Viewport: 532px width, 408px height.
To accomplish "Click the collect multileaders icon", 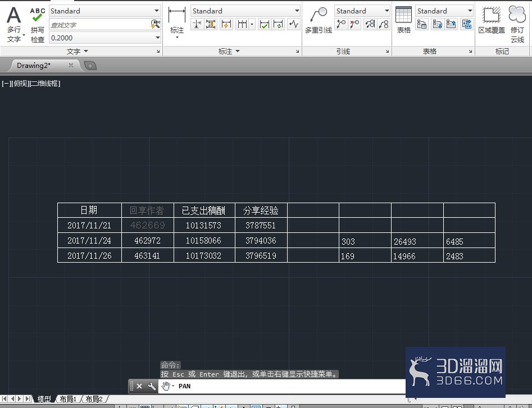I will point(383,24).
